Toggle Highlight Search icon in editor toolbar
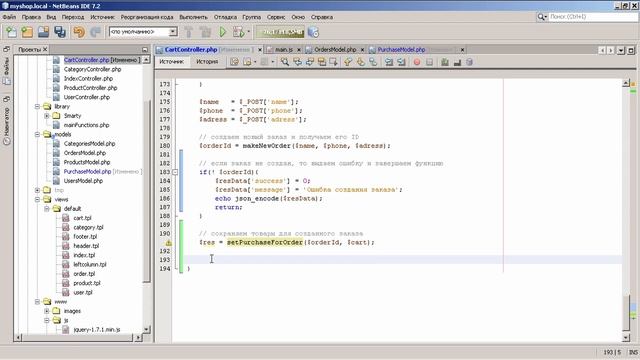 click(x=322, y=62)
